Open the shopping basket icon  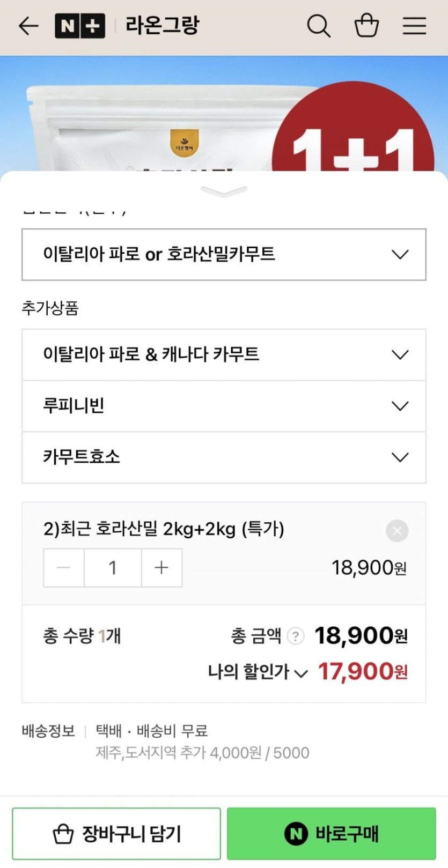coord(366,26)
